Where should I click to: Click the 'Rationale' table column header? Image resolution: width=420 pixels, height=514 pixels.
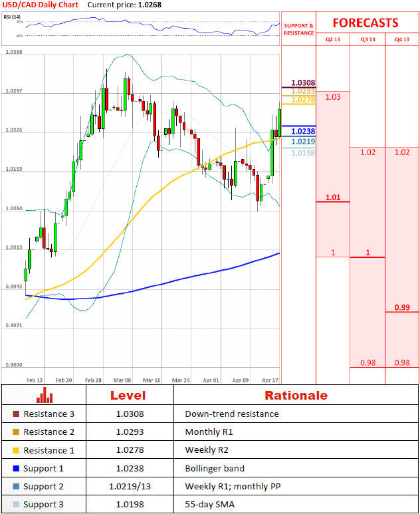click(296, 396)
